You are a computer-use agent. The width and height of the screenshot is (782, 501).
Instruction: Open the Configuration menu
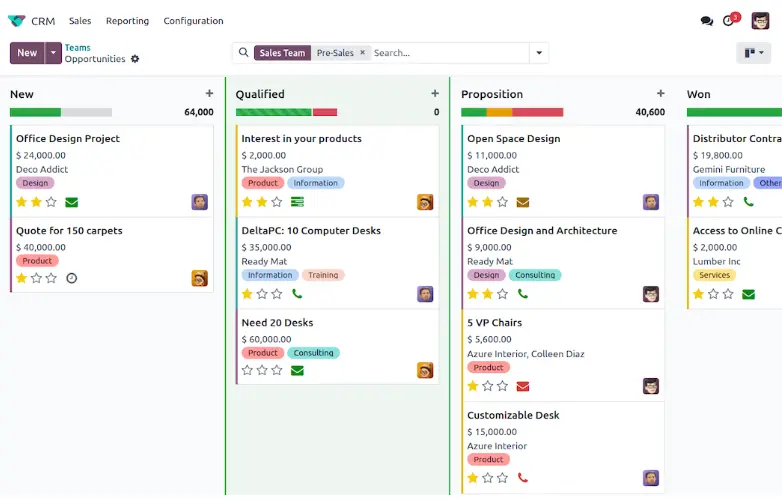click(x=193, y=21)
